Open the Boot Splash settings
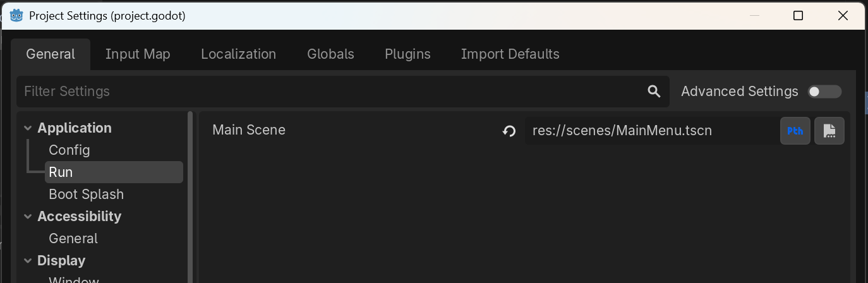Screen dimensions: 868x283 [86, 195]
